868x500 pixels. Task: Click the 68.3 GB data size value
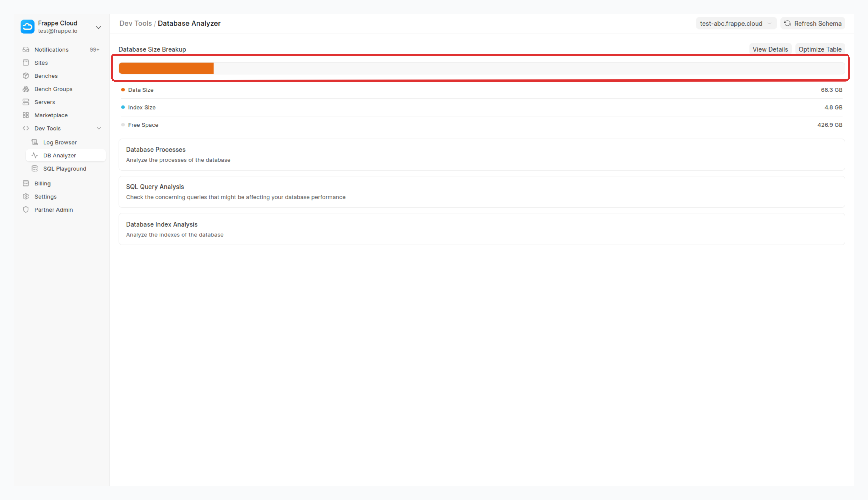pyautogui.click(x=831, y=90)
